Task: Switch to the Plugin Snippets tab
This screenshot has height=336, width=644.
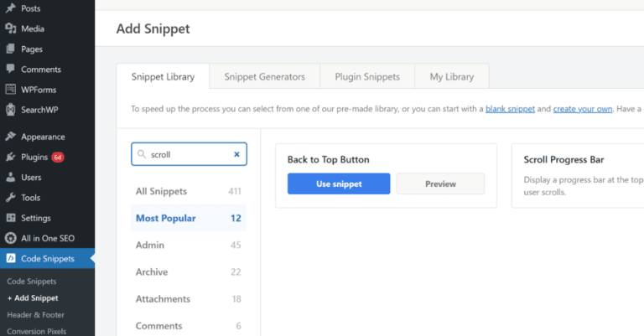Action: (367, 76)
